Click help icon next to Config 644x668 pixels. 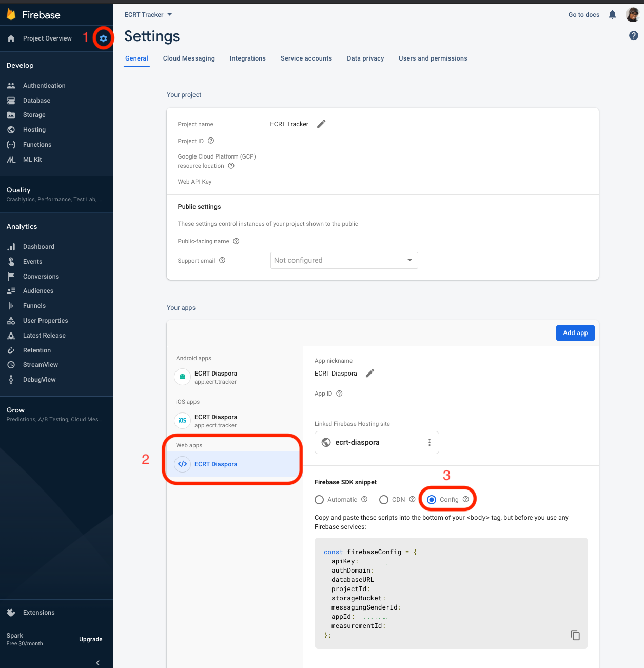pyautogui.click(x=466, y=499)
